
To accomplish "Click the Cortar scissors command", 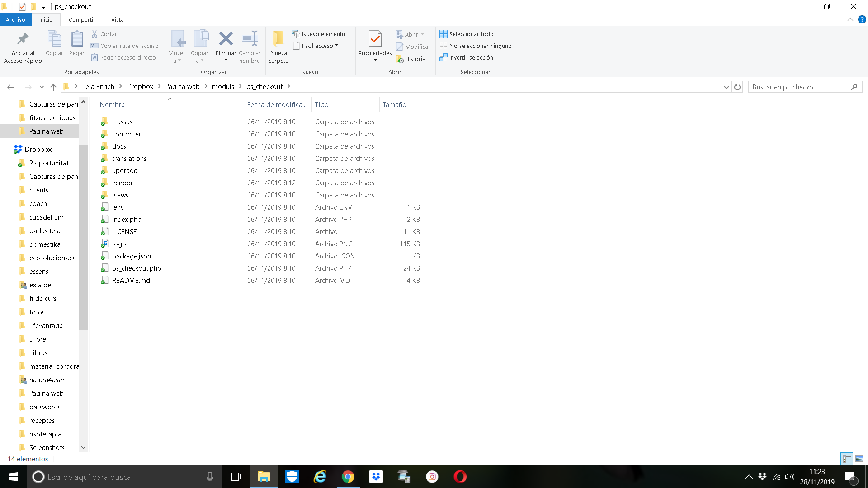I will click(104, 34).
